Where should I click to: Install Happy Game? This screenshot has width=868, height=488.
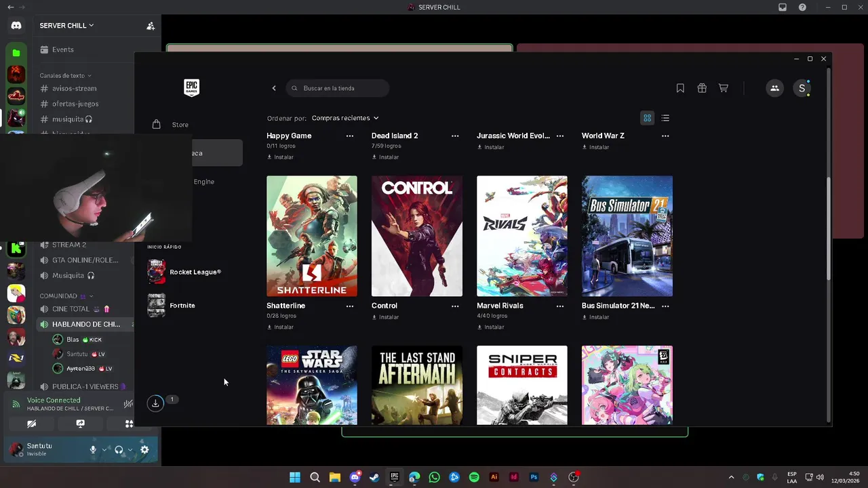280,157
